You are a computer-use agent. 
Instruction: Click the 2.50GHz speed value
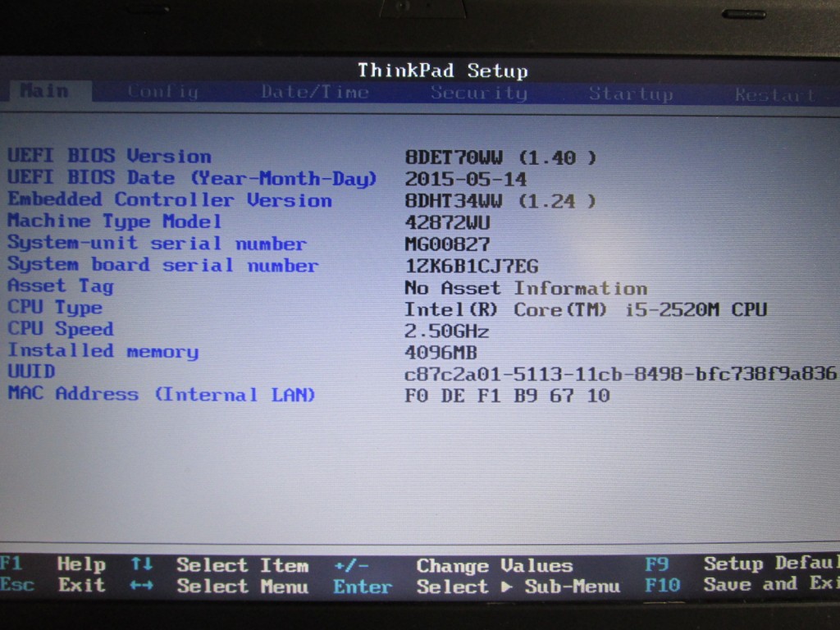[447, 331]
